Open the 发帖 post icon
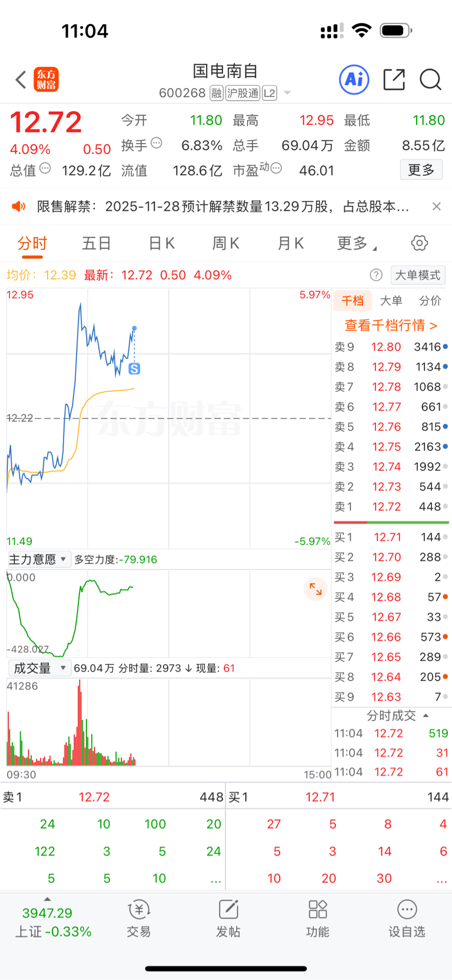Image resolution: width=452 pixels, height=980 pixels. point(228,918)
